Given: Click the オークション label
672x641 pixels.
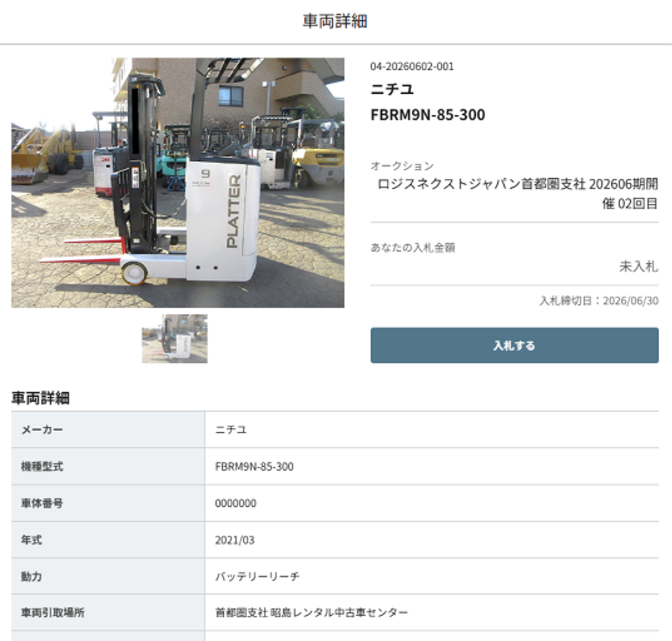Looking at the screenshot, I should click(x=402, y=166).
